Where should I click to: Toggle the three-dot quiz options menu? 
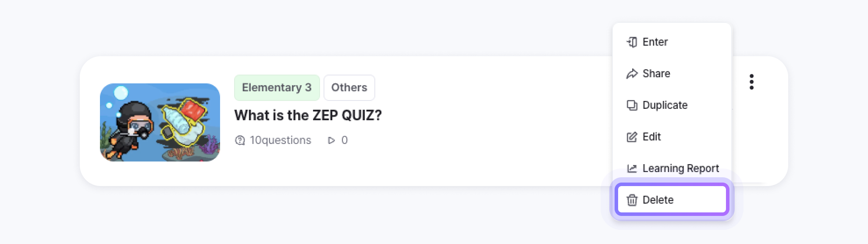(x=751, y=82)
